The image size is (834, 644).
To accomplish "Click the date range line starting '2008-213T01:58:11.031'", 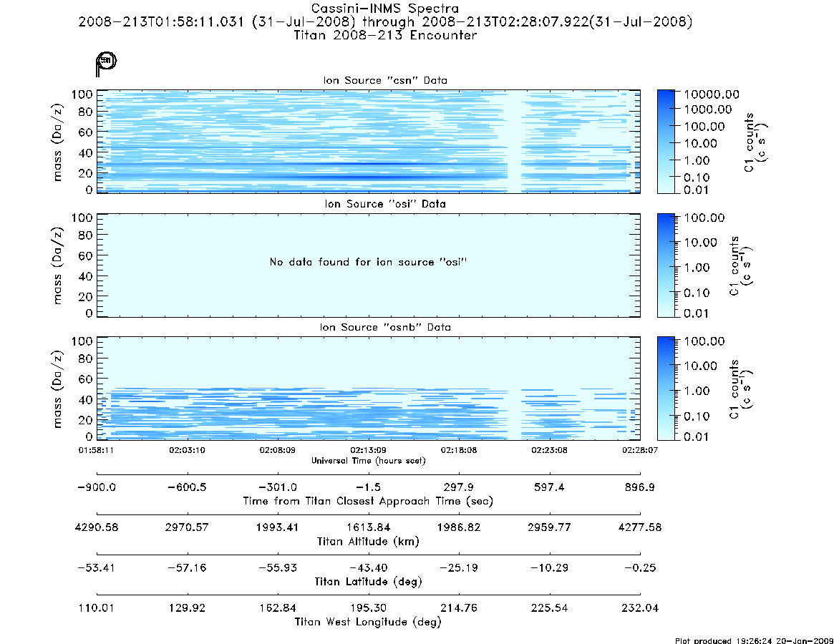I will coord(385,21).
